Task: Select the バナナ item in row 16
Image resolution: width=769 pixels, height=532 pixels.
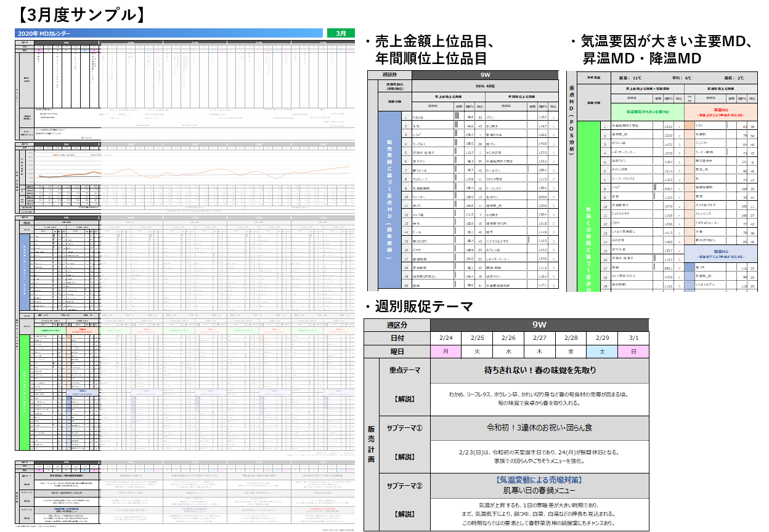Action: click(417, 250)
